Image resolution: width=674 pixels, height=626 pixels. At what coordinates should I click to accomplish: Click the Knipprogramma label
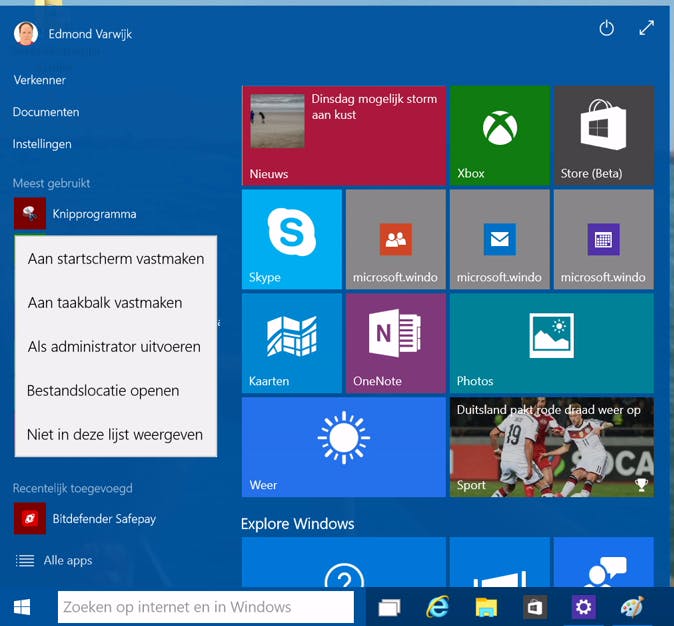[94, 214]
